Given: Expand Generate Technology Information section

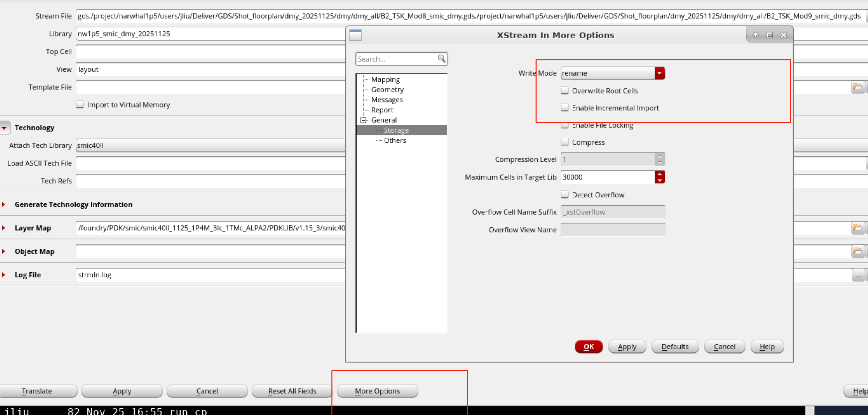Looking at the screenshot, I should point(4,204).
